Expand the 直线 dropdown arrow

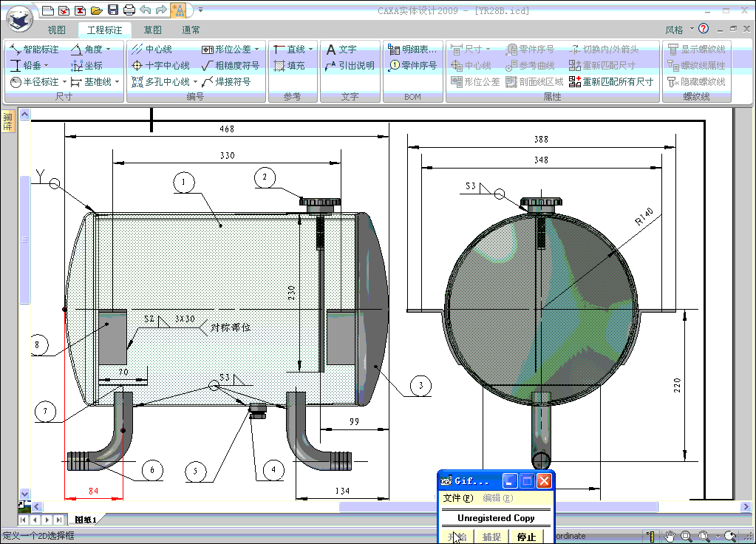coord(310,50)
